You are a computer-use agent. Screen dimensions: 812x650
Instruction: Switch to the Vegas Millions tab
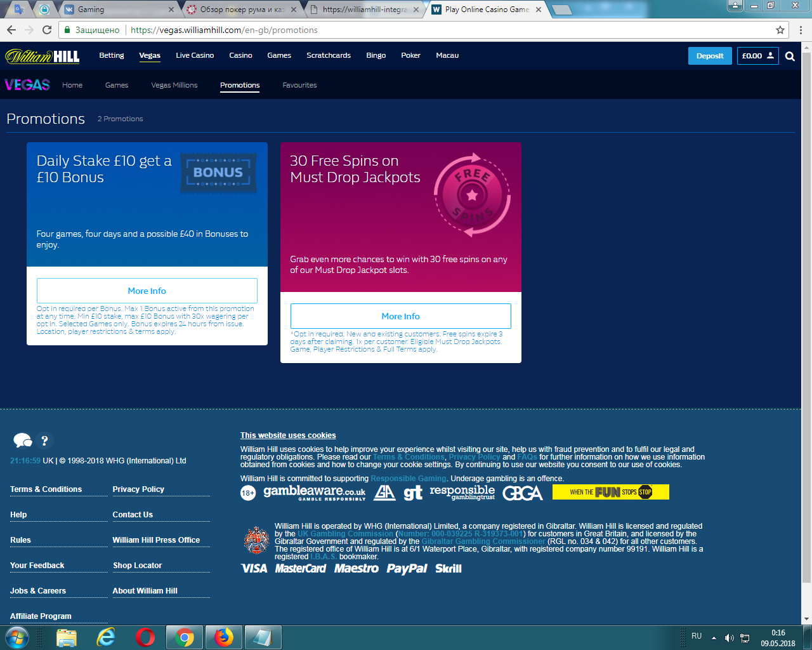click(174, 85)
